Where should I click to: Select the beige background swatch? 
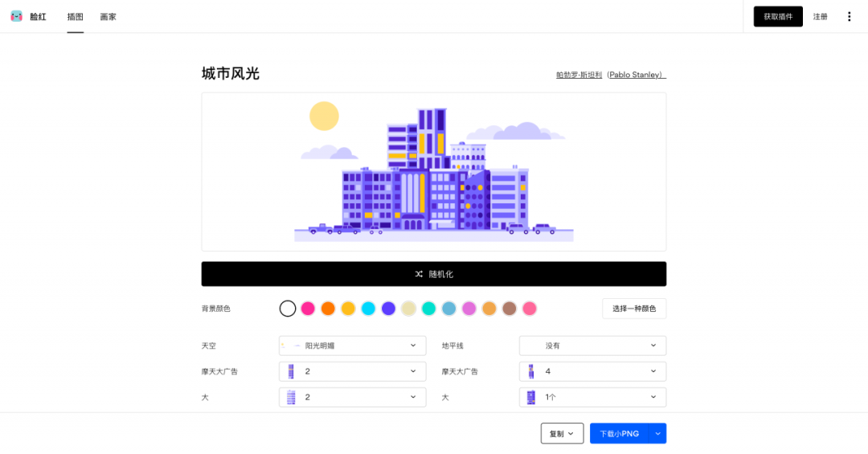[x=408, y=309]
